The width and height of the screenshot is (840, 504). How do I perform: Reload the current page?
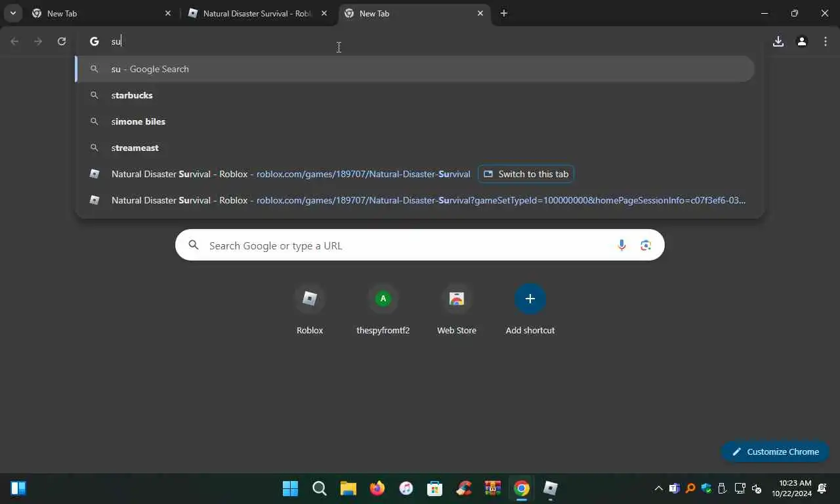[62, 41]
